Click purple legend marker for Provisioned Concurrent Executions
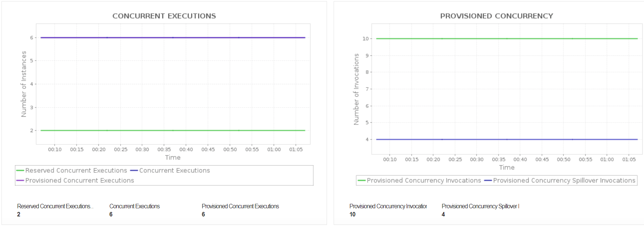This screenshot has width=644, height=226. pos(20,181)
